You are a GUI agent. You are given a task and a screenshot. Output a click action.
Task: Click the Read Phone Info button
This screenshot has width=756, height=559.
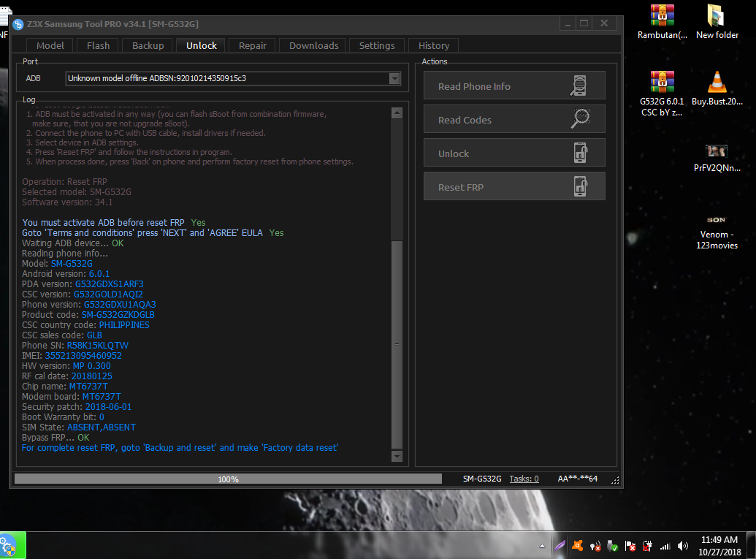pyautogui.click(x=514, y=85)
